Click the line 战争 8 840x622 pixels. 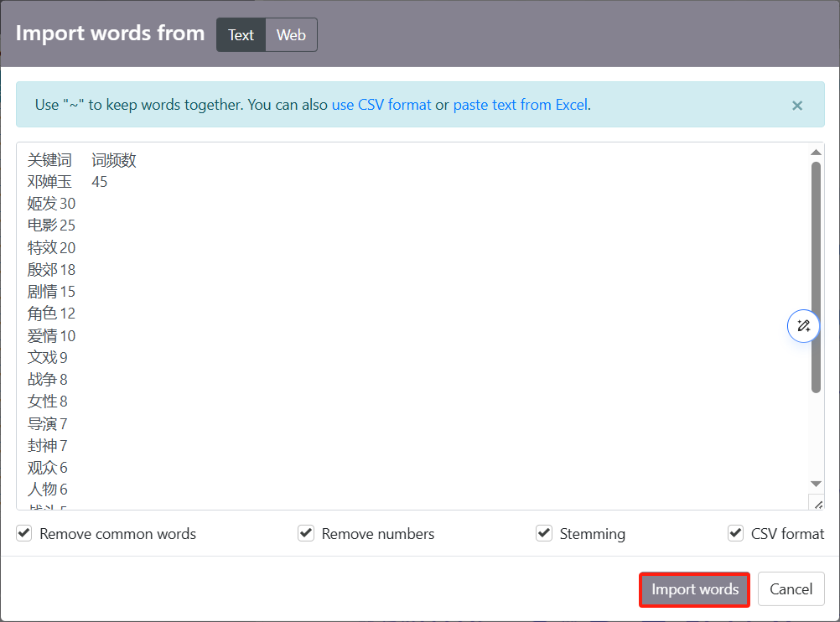pos(48,379)
